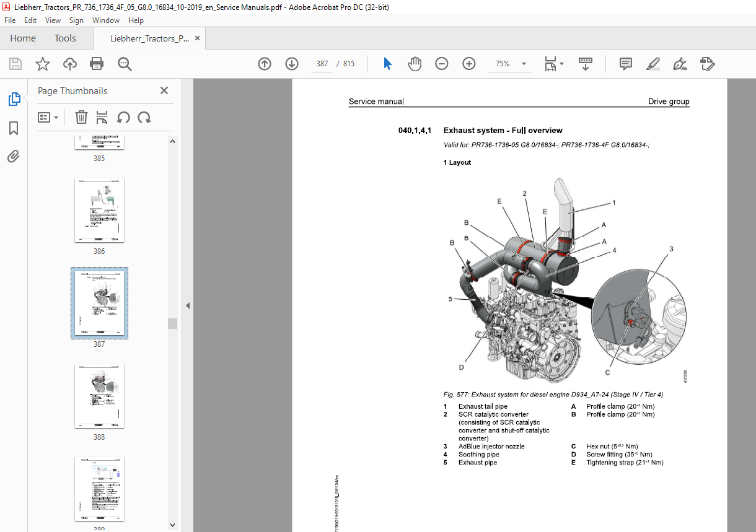Screen dimensions: 756x532
Task: Click the thumbnails scrollbar down arrow
Action: tap(173, 525)
